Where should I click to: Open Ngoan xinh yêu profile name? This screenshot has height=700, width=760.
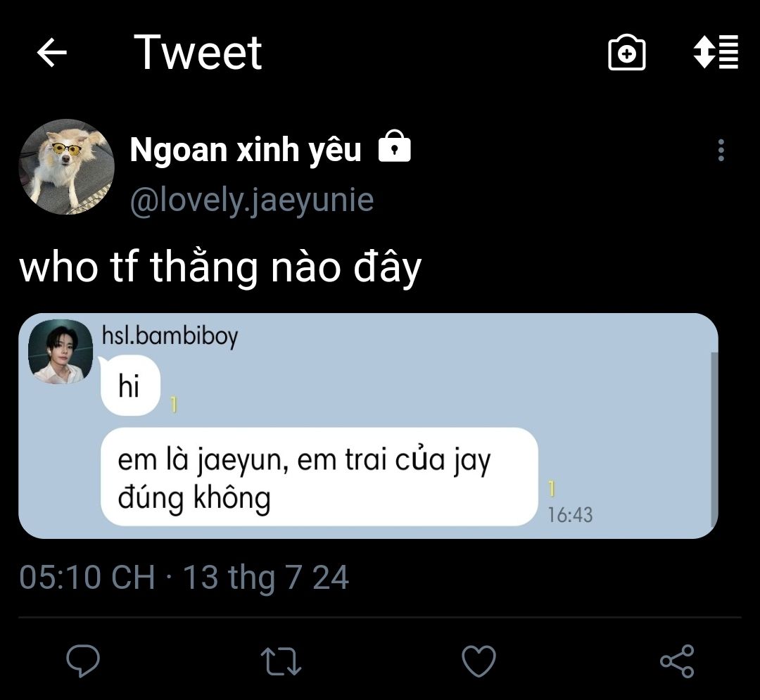click(246, 149)
